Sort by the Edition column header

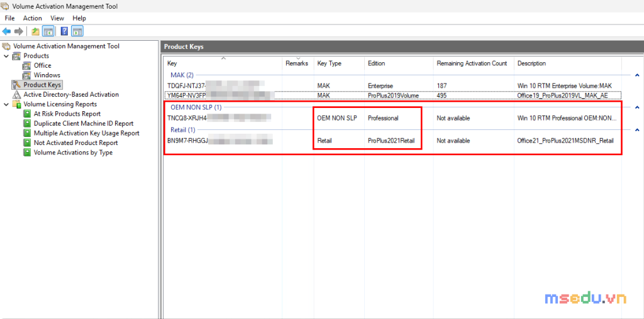click(x=399, y=63)
